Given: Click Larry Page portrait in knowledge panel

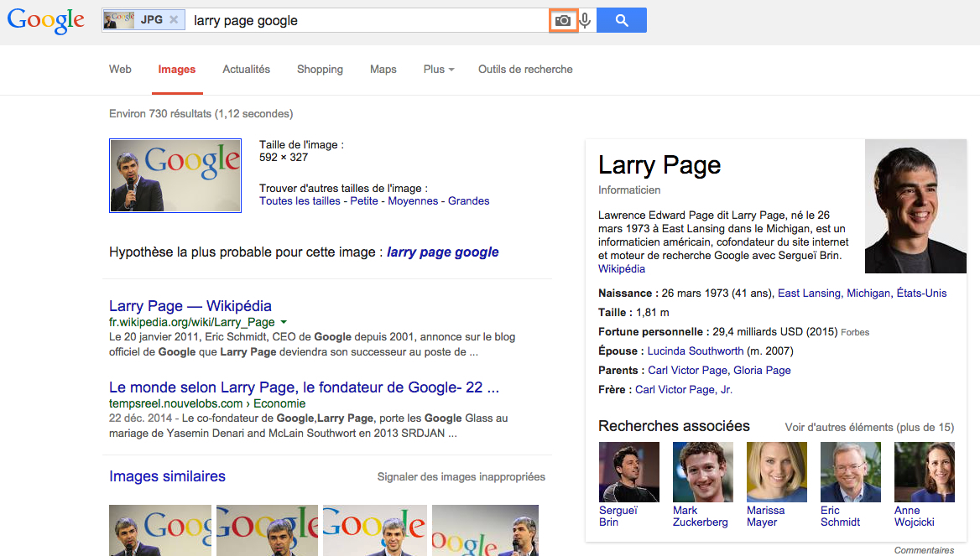Looking at the screenshot, I should click(915, 206).
